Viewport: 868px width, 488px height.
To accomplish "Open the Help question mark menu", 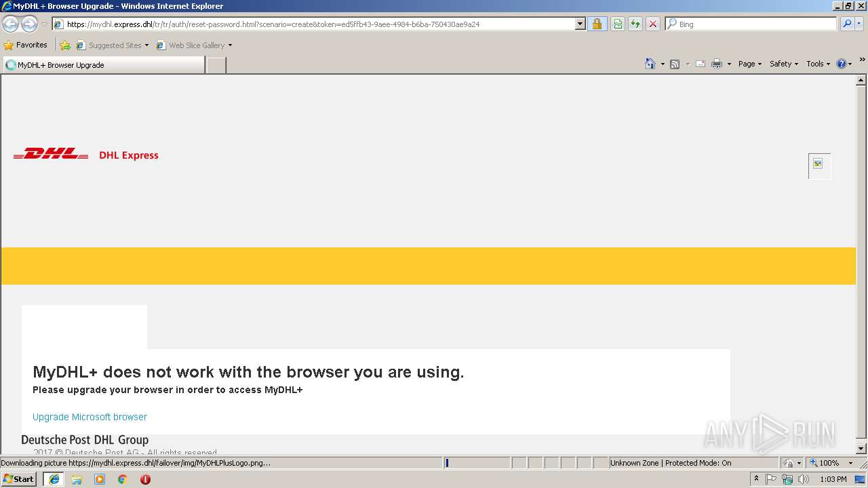I will coord(844,64).
